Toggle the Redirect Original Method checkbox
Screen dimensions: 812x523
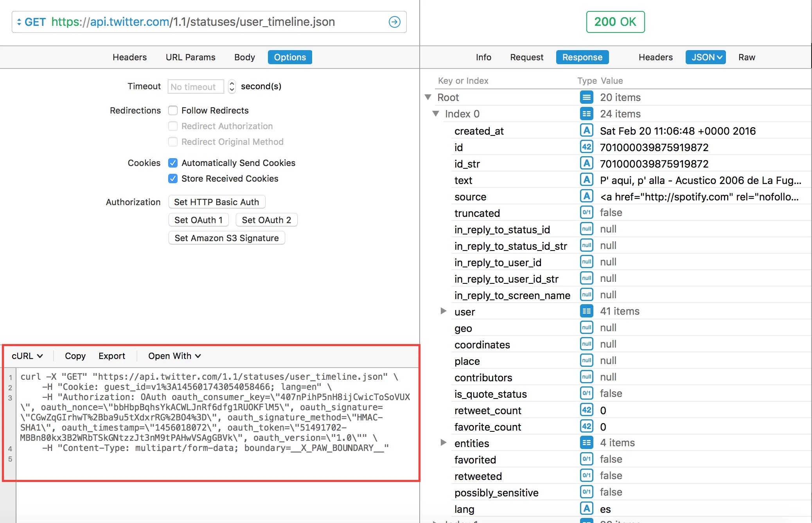[173, 142]
